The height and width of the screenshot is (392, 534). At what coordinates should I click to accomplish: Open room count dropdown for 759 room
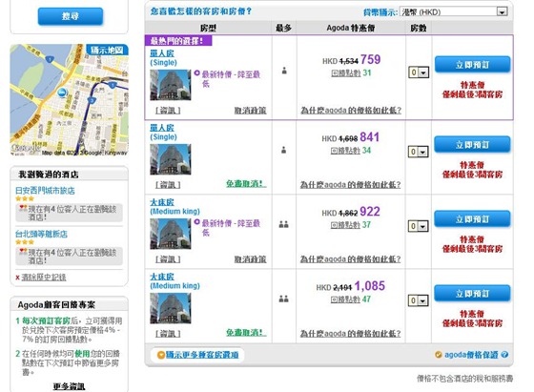(x=419, y=72)
